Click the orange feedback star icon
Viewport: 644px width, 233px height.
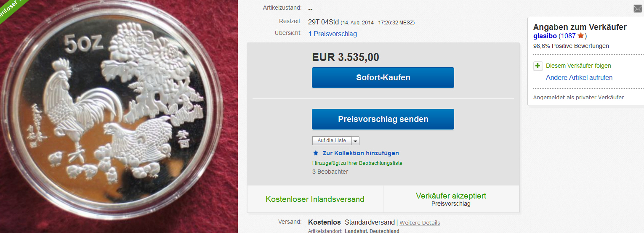pyautogui.click(x=581, y=36)
